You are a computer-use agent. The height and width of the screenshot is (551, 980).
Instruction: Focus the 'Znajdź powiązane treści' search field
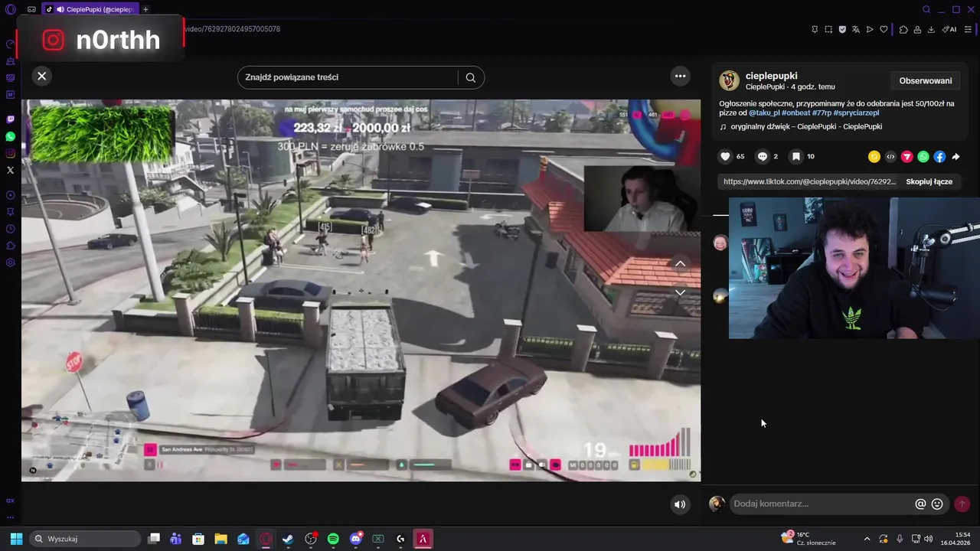point(348,77)
